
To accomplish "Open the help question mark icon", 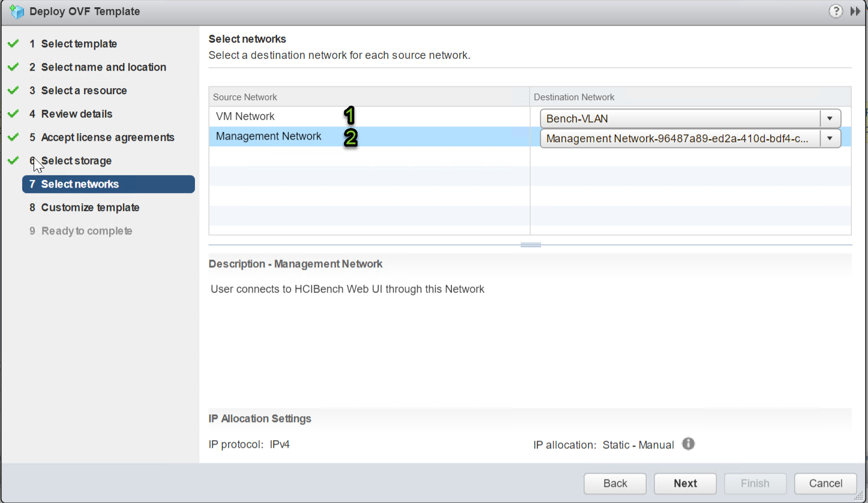I will coord(836,11).
